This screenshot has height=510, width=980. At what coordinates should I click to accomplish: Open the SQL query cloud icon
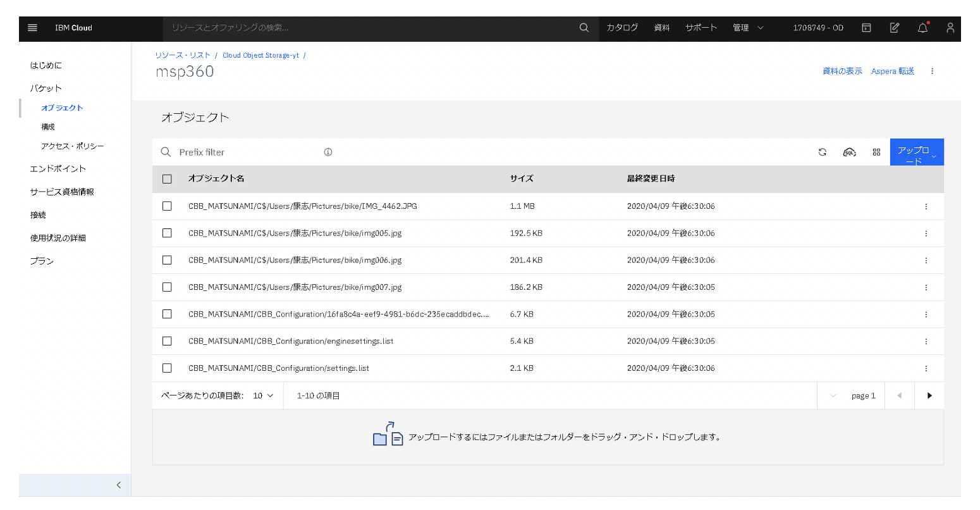850,152
